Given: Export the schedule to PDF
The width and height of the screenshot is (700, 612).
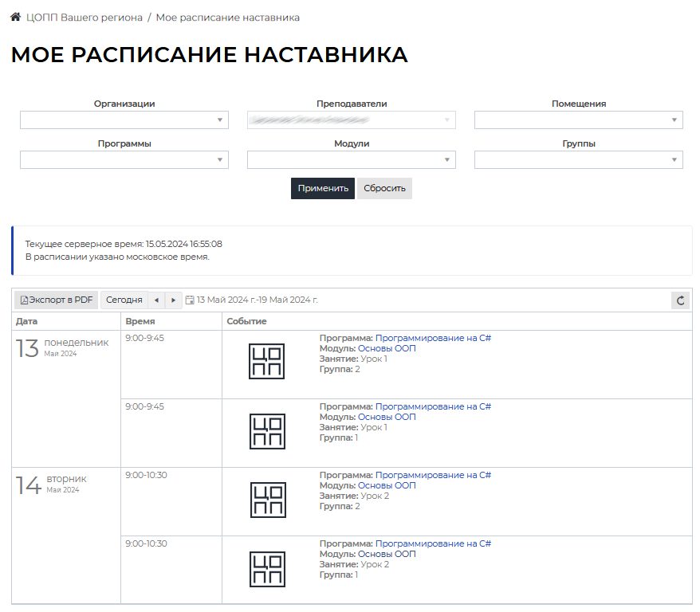Looking at the screenshot, I should (56, 300).
